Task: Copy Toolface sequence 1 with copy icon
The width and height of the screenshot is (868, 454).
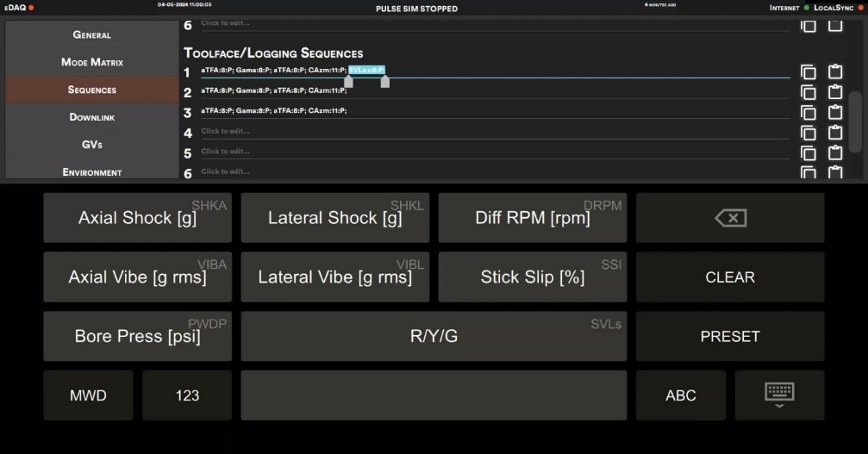Action: pyautogui.click(x=809, y=72)
